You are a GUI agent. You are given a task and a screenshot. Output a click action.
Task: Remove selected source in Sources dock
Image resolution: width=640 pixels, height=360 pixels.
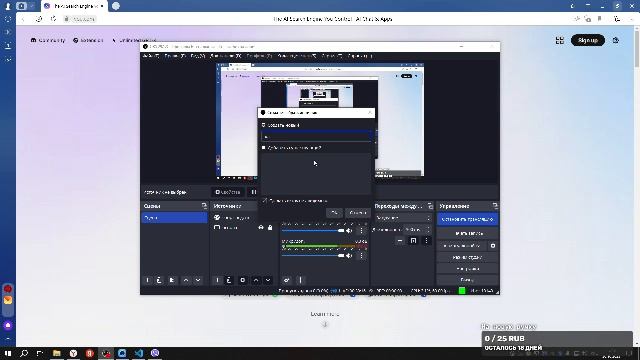(x=229, y=280)
